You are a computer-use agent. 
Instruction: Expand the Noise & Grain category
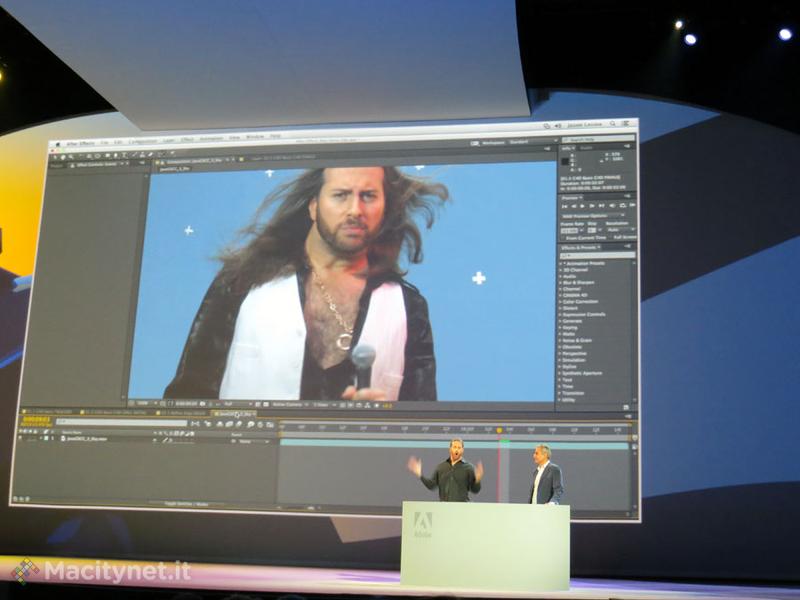point(561,340)
